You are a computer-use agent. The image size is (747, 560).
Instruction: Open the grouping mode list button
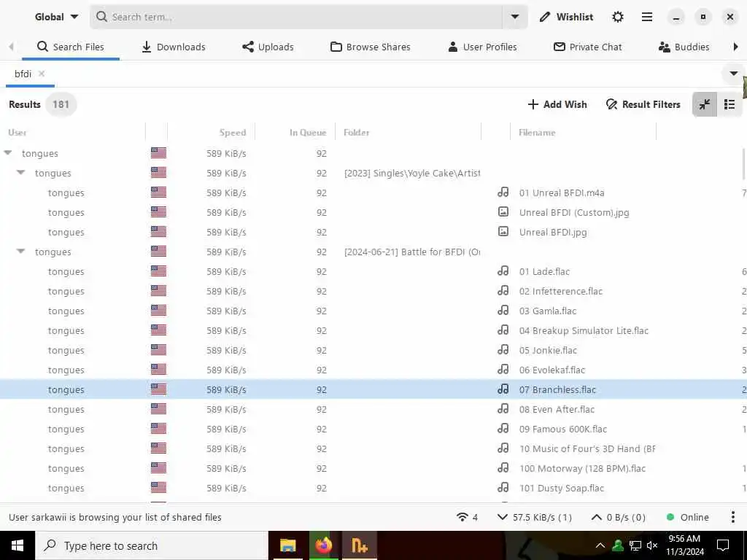tap(729, 104)
